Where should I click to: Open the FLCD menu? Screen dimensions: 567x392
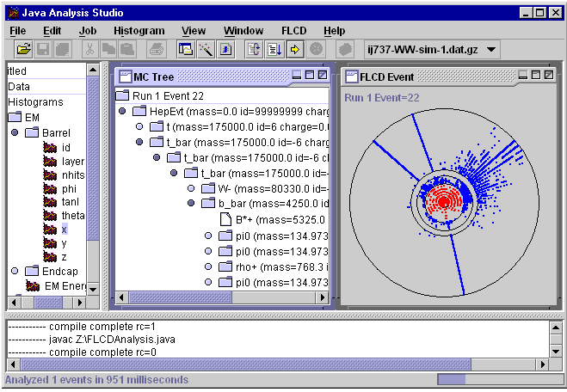[293, 30]
